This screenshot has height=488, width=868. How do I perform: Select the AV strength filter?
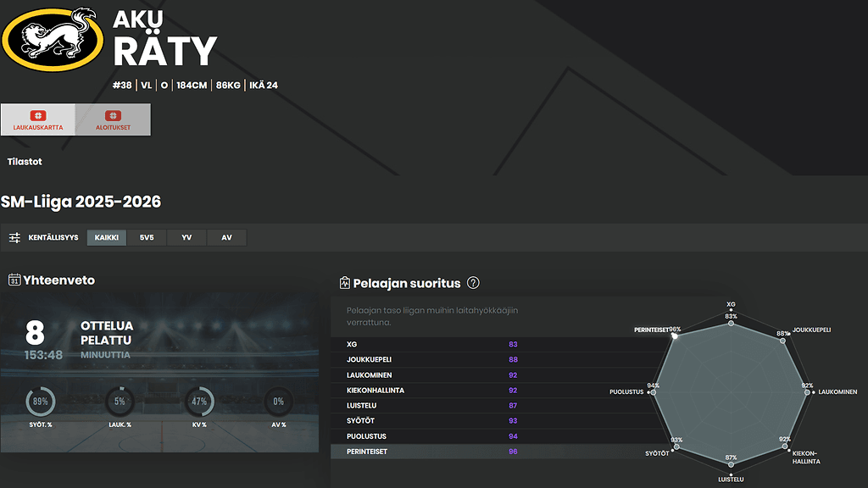pyautogui.click(x=226, y=238)
